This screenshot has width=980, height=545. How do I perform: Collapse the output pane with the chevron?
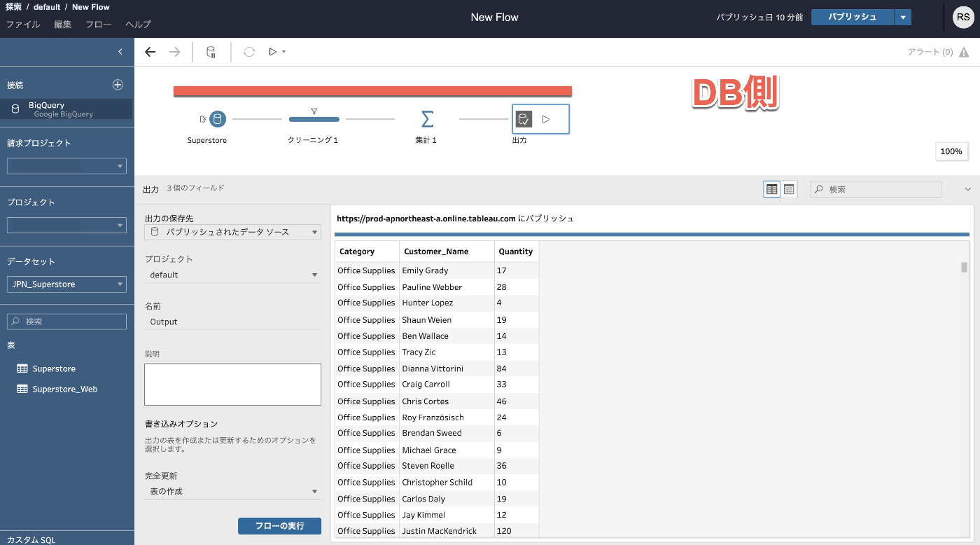click(x=968, y=189)
